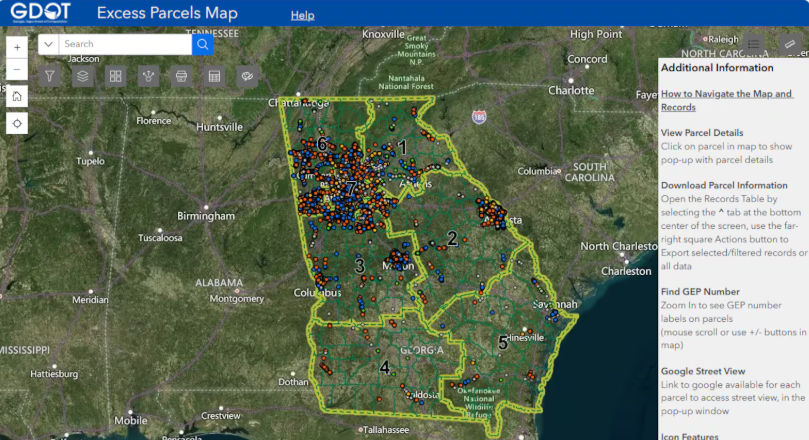Open the Print tool

click(182, 76)
